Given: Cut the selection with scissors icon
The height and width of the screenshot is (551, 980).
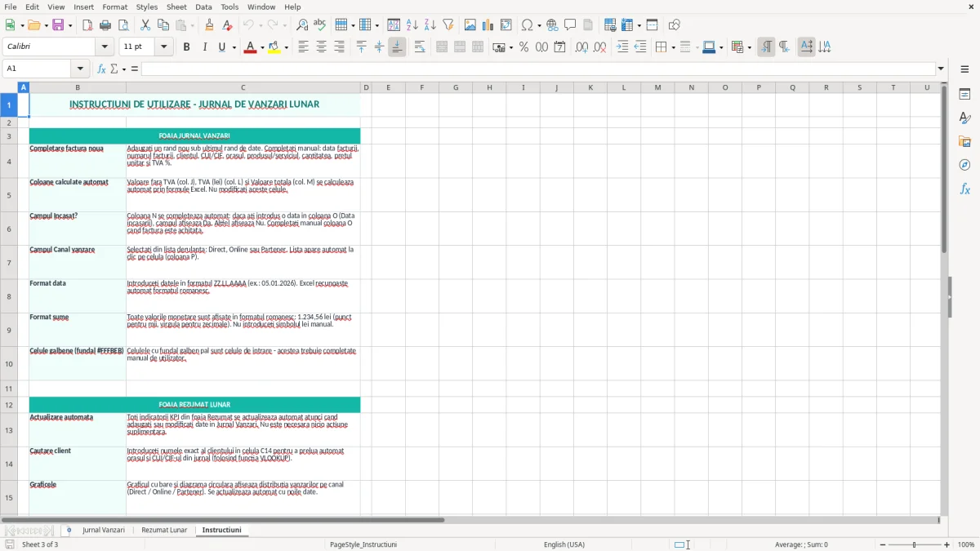Looking at the screenshot, I should pyautogui.click(x=145, y=25).
